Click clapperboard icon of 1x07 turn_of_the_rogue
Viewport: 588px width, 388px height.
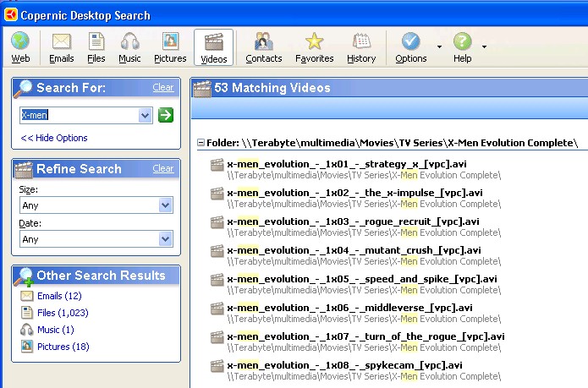(217, 337)
